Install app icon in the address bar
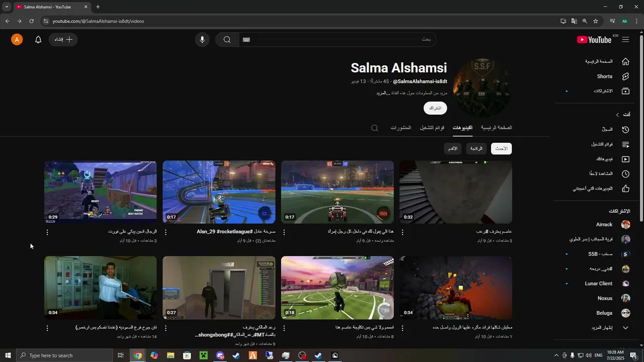Viewport: 644px width, 362px height. pyautogui.click(x=563, y=21)
